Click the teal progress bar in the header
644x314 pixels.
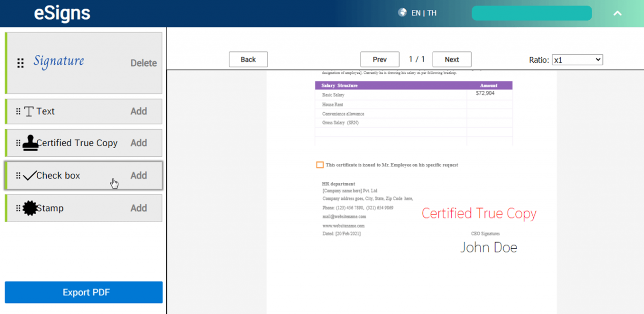click(x=532, y=13)
